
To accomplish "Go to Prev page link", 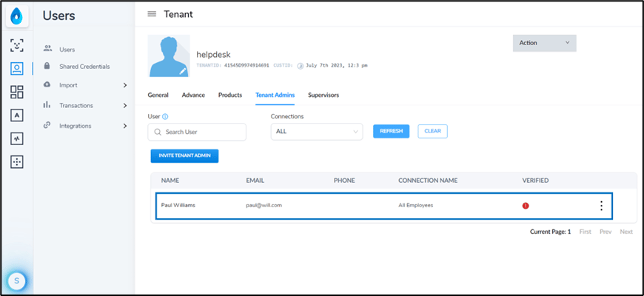I will (x=606, y=232).
